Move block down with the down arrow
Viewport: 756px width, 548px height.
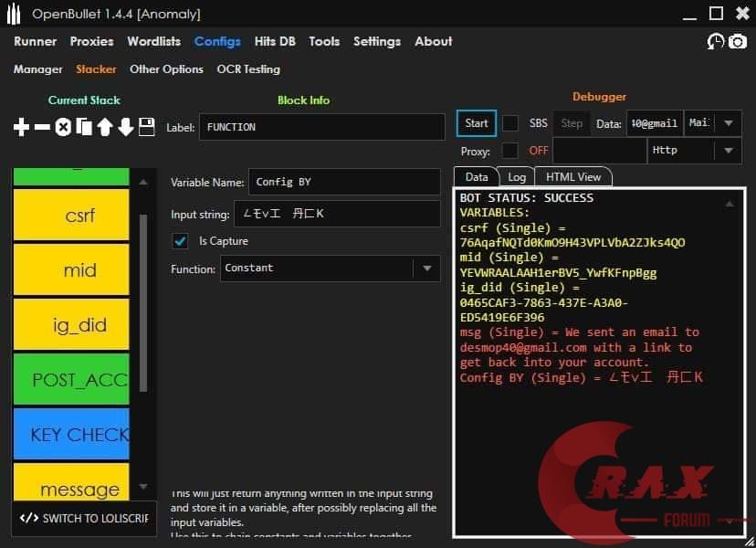pyautogui.click(x=126, y=128)
